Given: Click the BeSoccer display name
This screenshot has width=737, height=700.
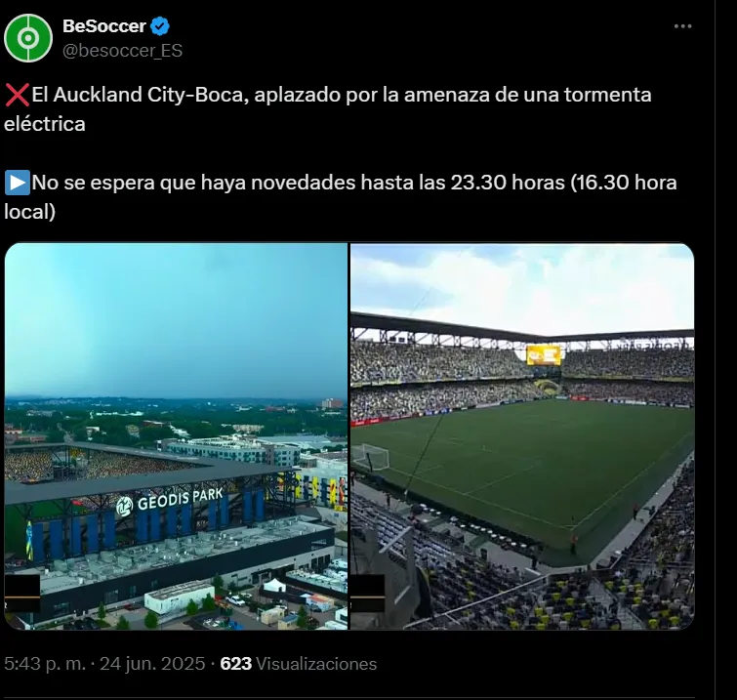Looking at the screenshot, I should pyautogui.click(x=103, y=26).
